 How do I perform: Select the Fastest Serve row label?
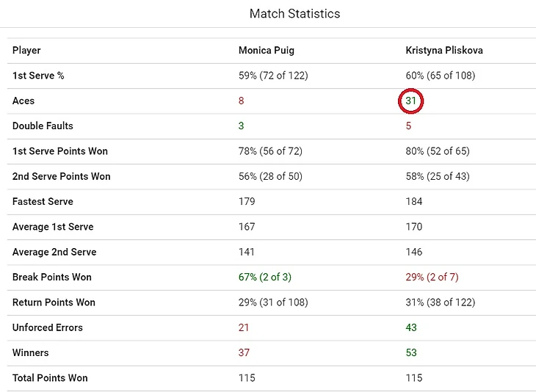(x=43, y=202)
